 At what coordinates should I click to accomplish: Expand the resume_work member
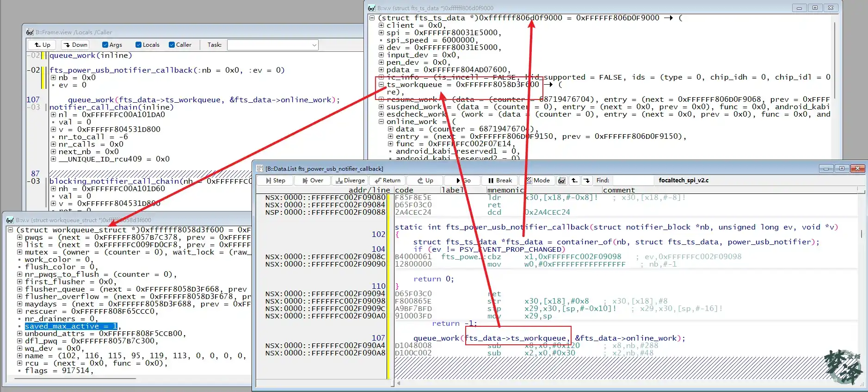381,100
